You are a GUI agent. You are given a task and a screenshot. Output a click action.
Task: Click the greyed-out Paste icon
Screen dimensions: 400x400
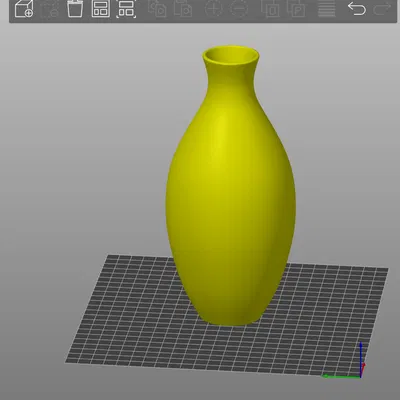pos(183,8)
